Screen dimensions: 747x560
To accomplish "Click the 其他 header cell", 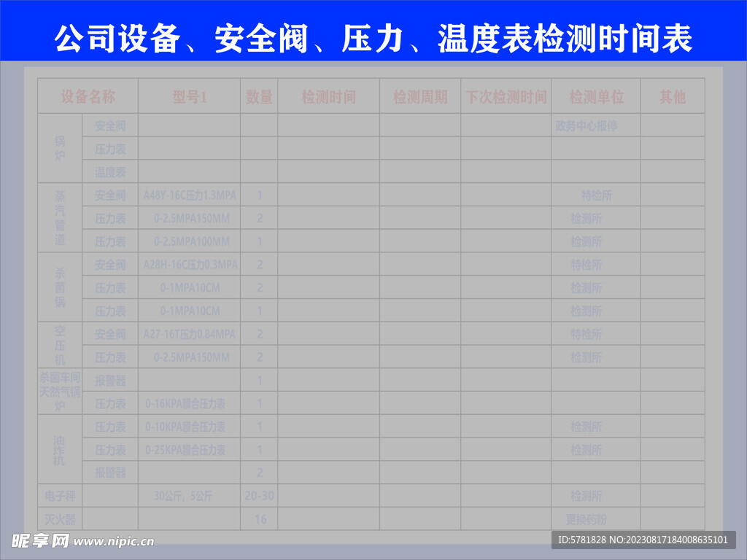I will pos(671,97).
